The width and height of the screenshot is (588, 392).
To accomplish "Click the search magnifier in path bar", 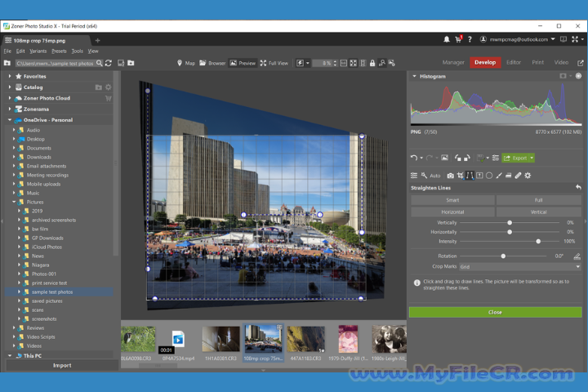I will [99, 63].
